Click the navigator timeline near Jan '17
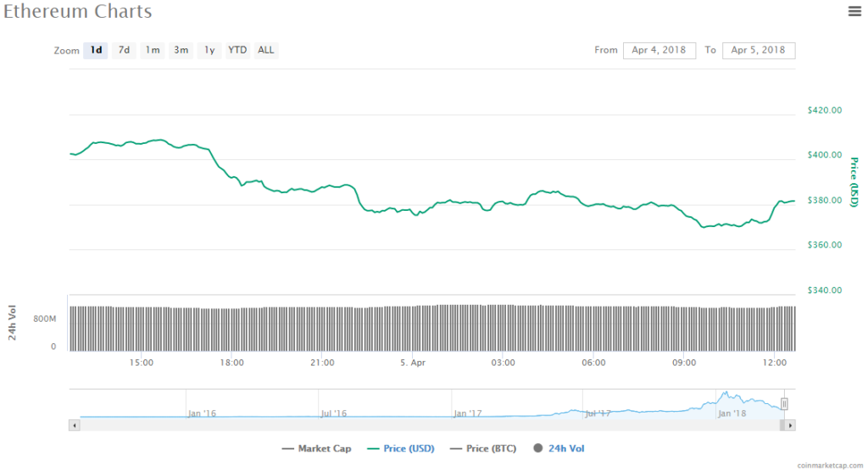 tap(467, 406)
